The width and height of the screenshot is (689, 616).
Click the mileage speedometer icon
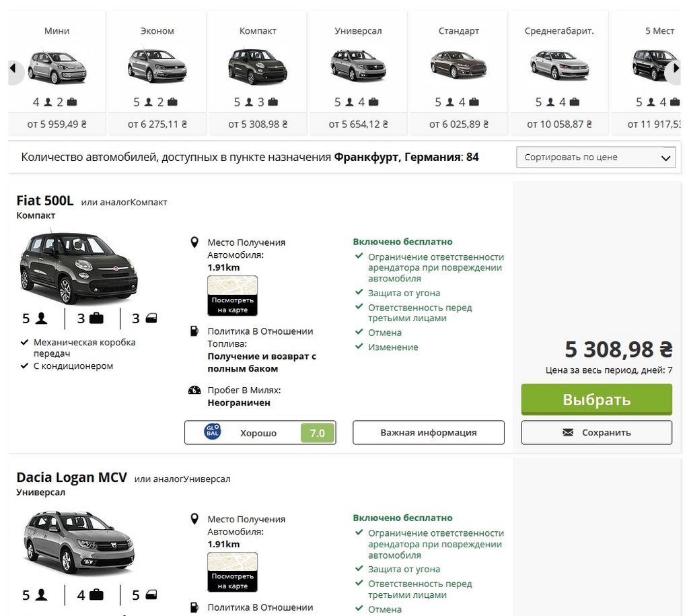[x=194, y=390]
